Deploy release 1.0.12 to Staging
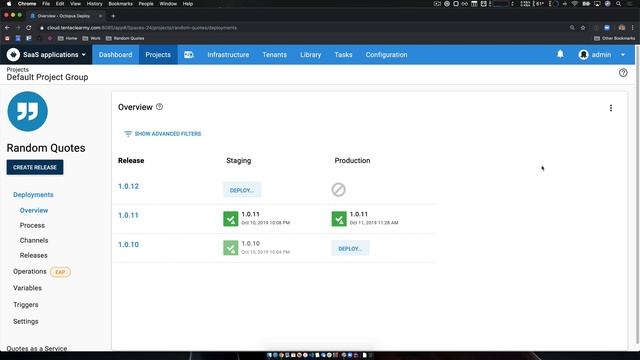640x360 pixels. pos(242,190)
